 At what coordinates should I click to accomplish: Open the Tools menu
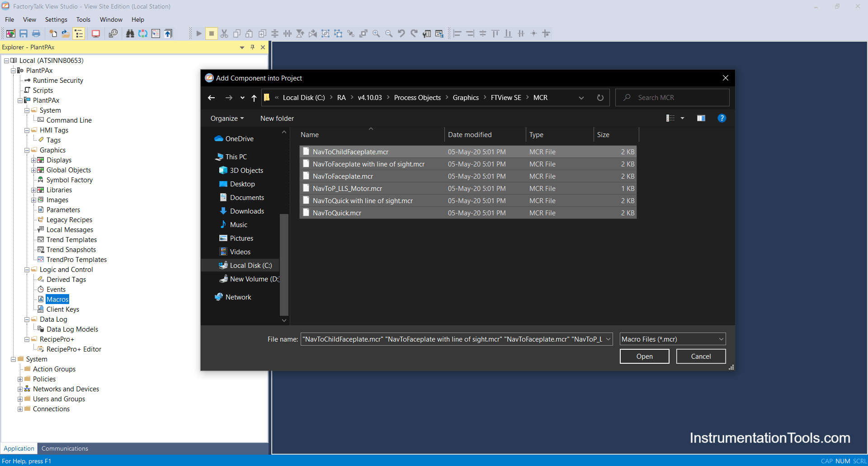(83, 19)
